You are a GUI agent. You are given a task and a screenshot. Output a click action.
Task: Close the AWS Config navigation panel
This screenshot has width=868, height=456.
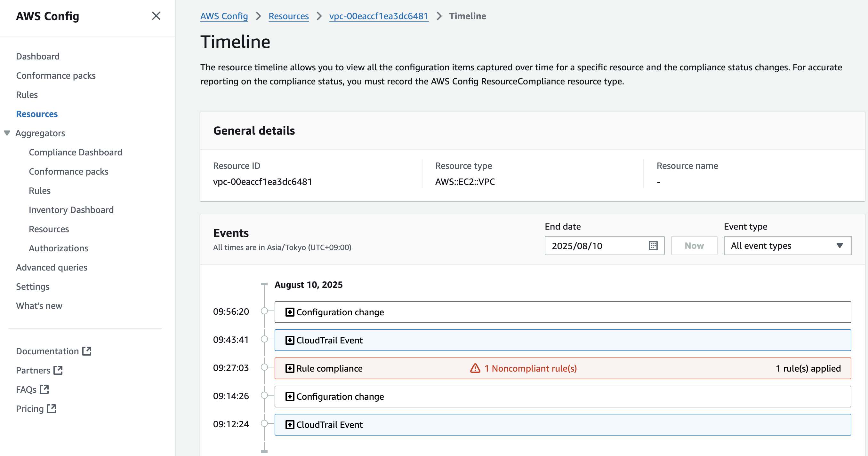(156, 16)
